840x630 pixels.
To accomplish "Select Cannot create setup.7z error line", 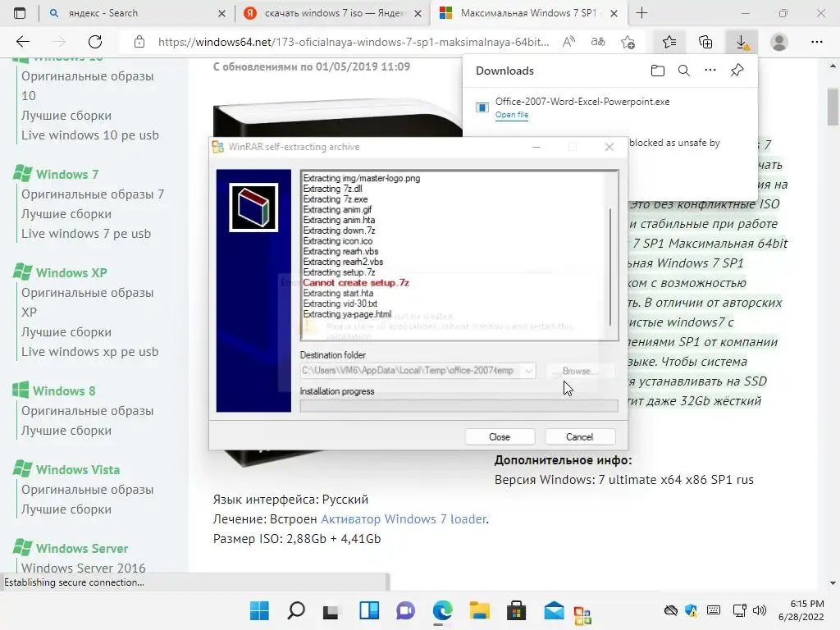I will (356, 282).
